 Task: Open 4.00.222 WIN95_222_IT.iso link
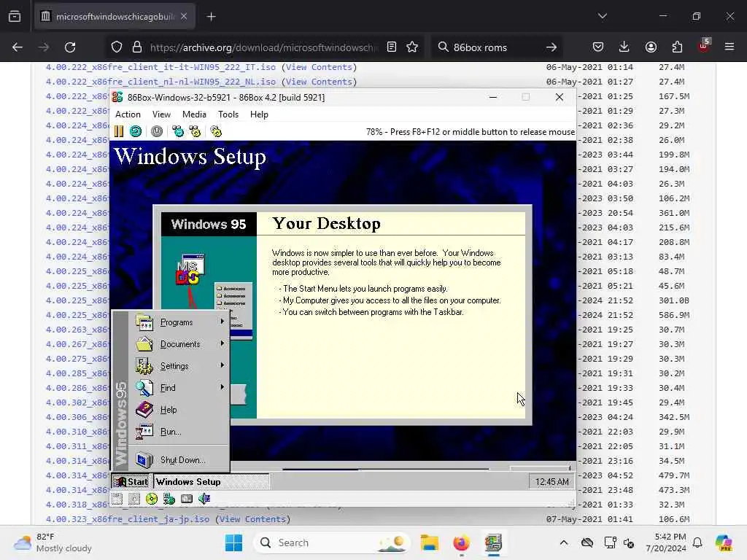160,67
